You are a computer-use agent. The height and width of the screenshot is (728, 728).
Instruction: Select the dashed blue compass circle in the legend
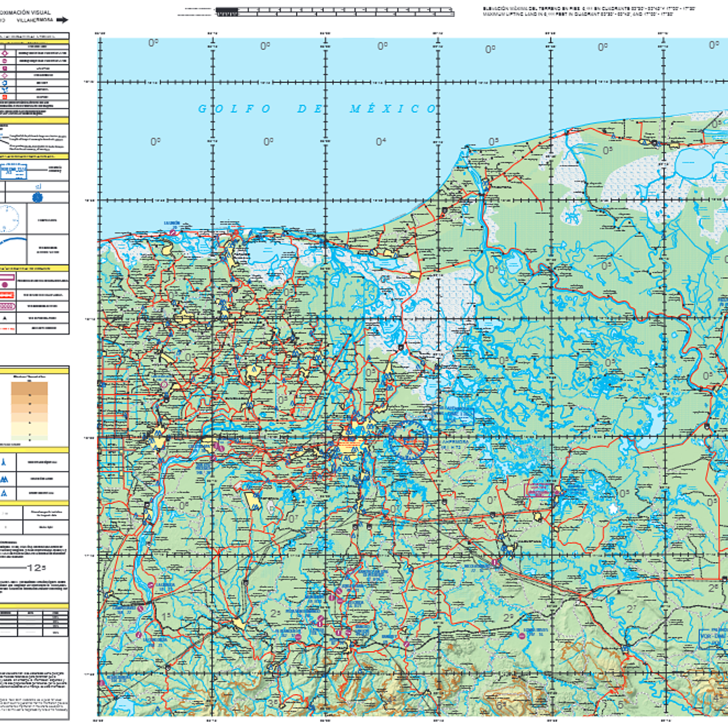(x=8, y=219)
